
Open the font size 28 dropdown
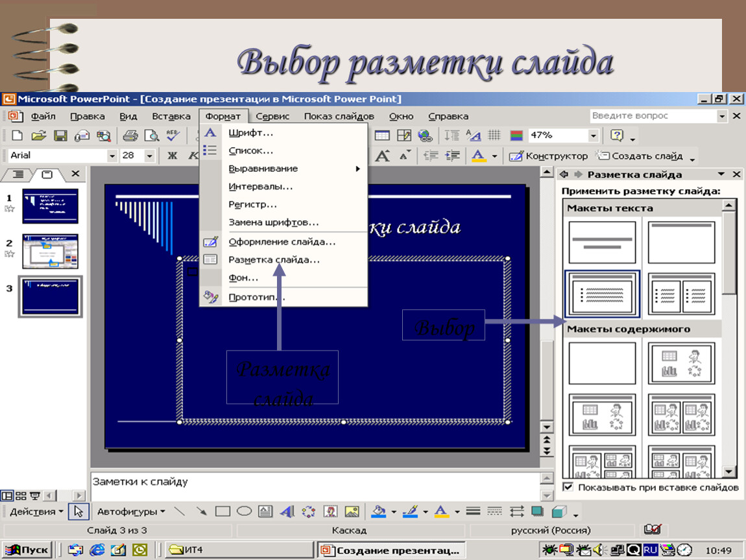point(149,156)
